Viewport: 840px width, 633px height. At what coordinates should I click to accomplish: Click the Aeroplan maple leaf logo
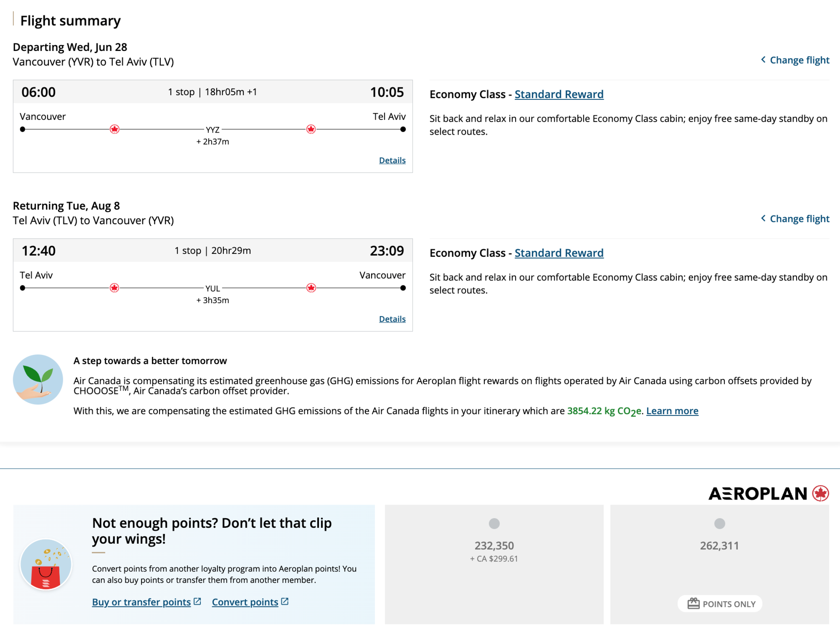coord(820,493)
